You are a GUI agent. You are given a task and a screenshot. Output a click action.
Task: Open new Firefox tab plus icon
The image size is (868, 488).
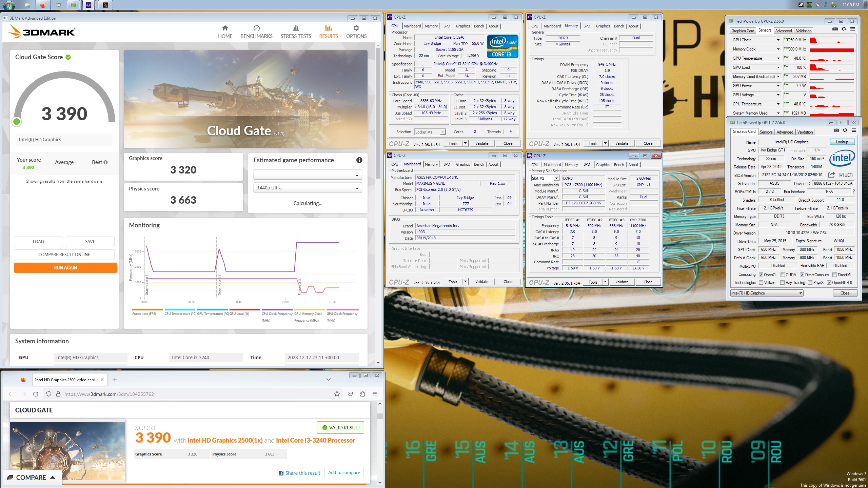(115, 380)
